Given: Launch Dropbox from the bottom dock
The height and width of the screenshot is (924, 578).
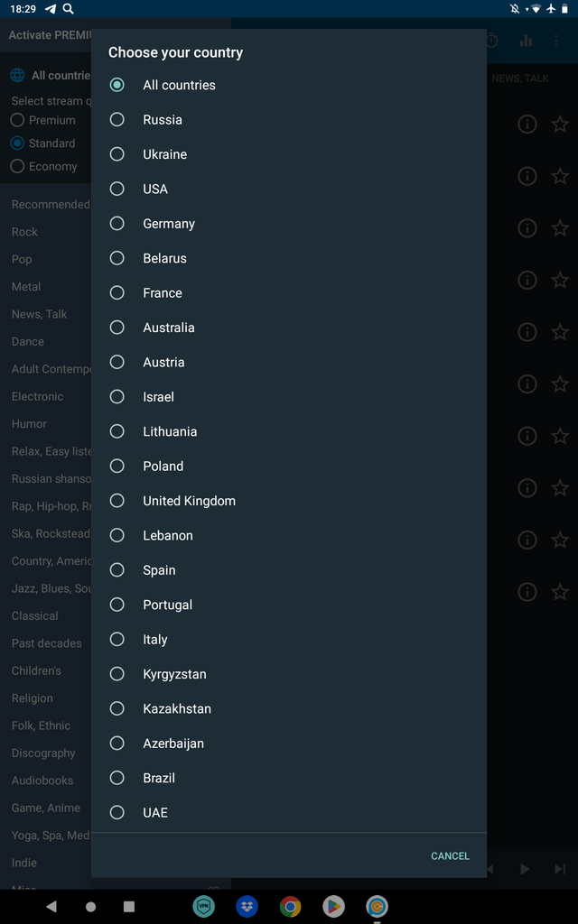Looking at the screenshot, I should click(x=247, y=906).
